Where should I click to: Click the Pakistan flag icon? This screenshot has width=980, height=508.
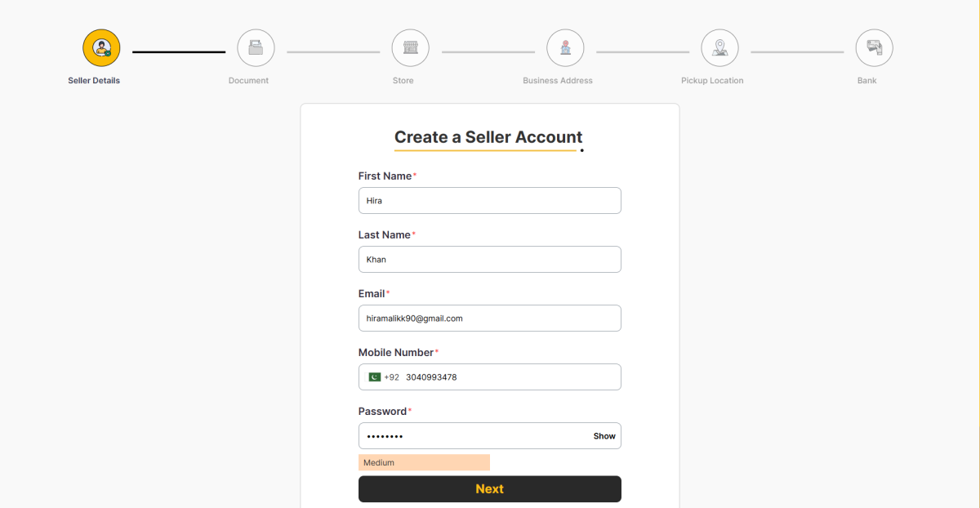tap(375, 377)
